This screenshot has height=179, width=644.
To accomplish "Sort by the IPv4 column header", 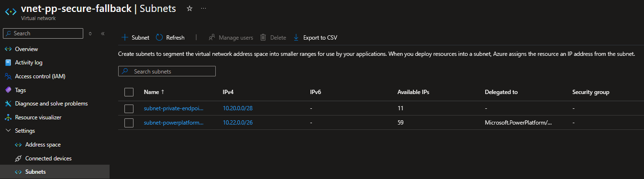I will [x=228, y=92].
